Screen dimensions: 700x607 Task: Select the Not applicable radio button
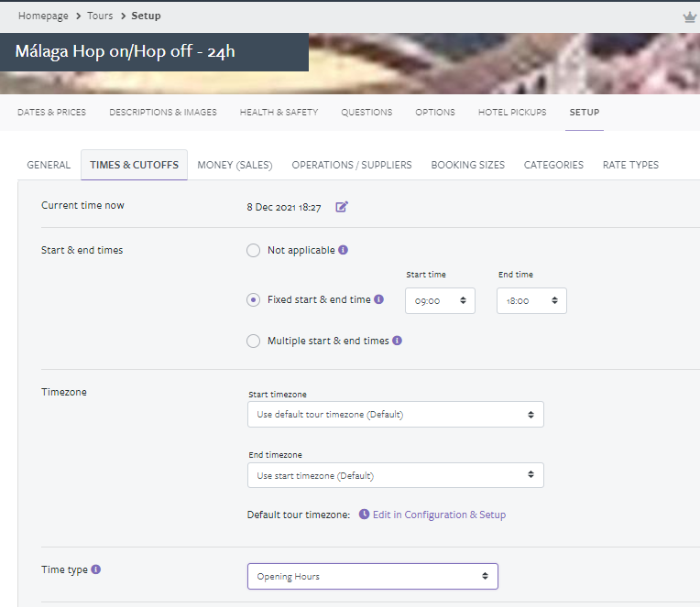(253, 250)
